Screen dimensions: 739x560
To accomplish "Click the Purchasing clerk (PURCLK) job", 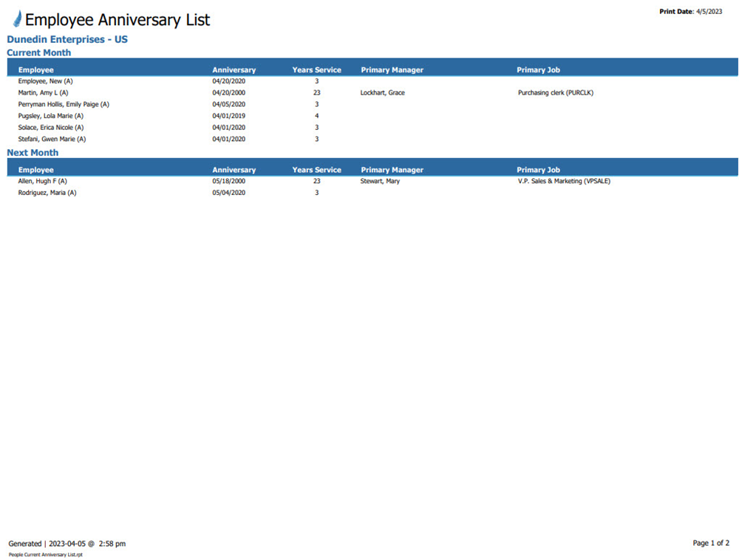I will coord(556,93).
